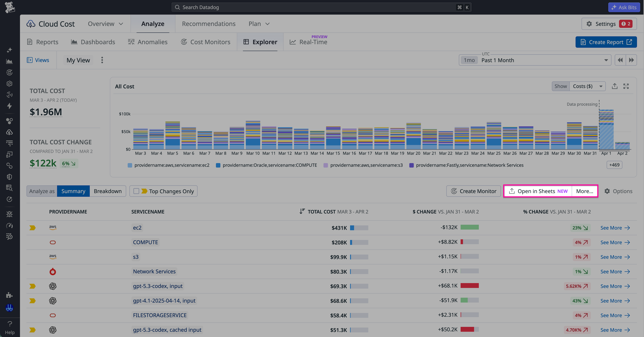Open the Cost Monitors sub-tab
644x337 pixels.
point(206,42)
